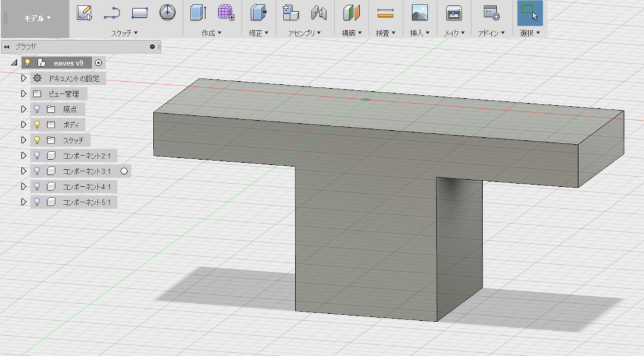The image size is (644, 356).
Task: Open the 選択 menu
Action: pyautogui.click(x=530, y=33)
